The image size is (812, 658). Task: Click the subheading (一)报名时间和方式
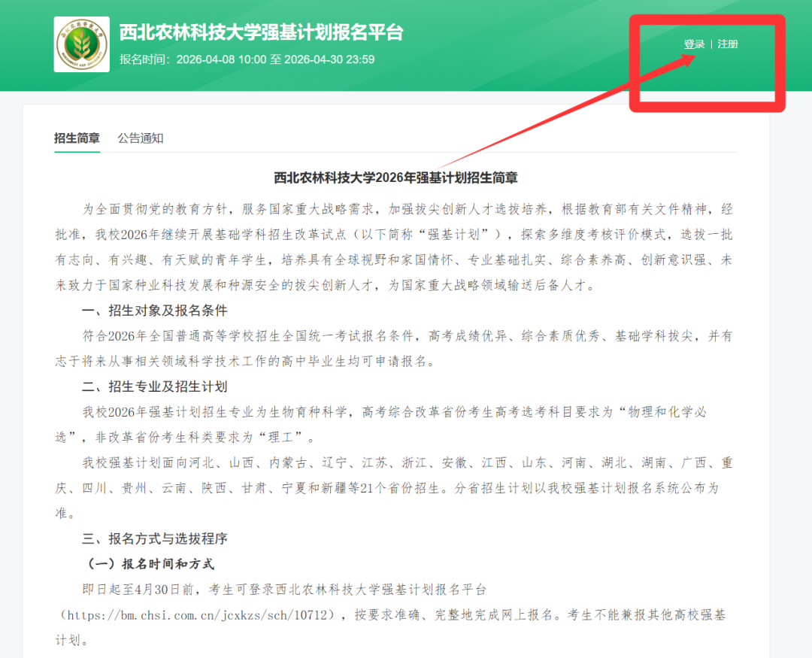tap(151, 564)
